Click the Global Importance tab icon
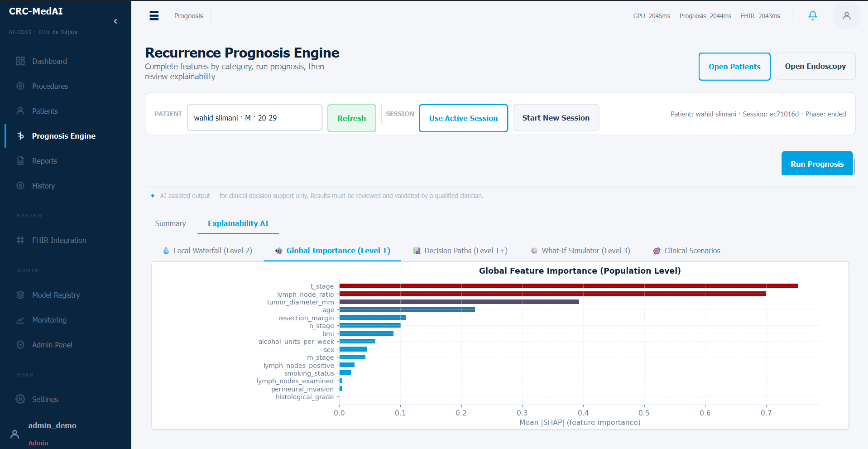868x449 pixels. [x=279, y=251]
